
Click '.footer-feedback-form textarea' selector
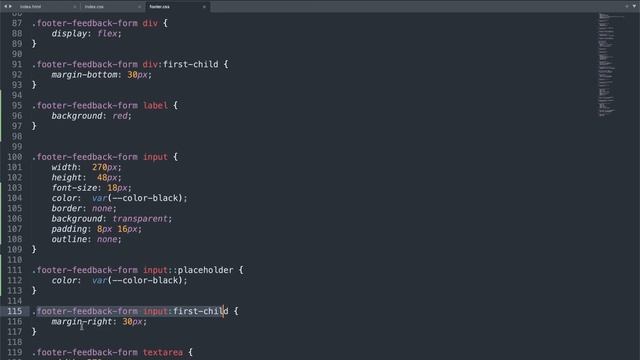coord(107,352)
